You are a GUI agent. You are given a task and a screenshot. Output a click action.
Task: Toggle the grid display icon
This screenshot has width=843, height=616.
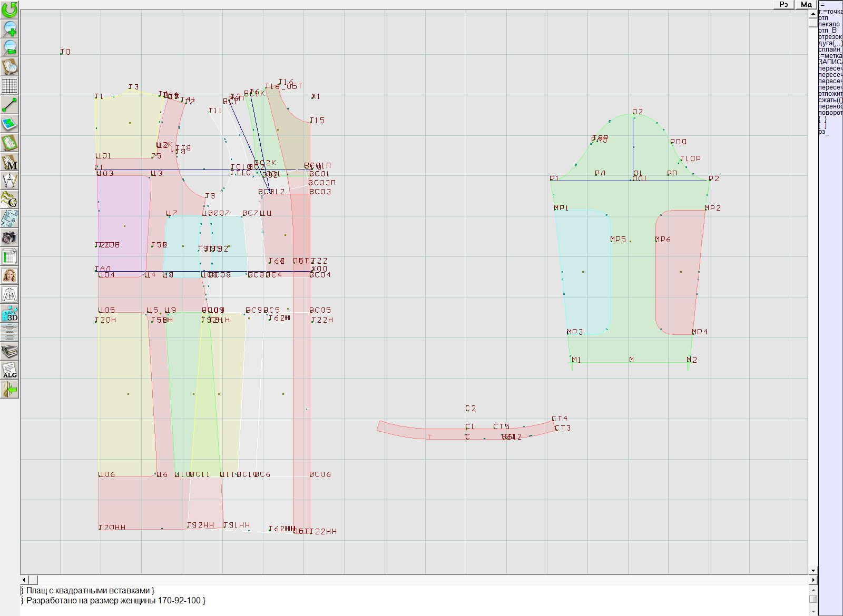tap(9, 85)
